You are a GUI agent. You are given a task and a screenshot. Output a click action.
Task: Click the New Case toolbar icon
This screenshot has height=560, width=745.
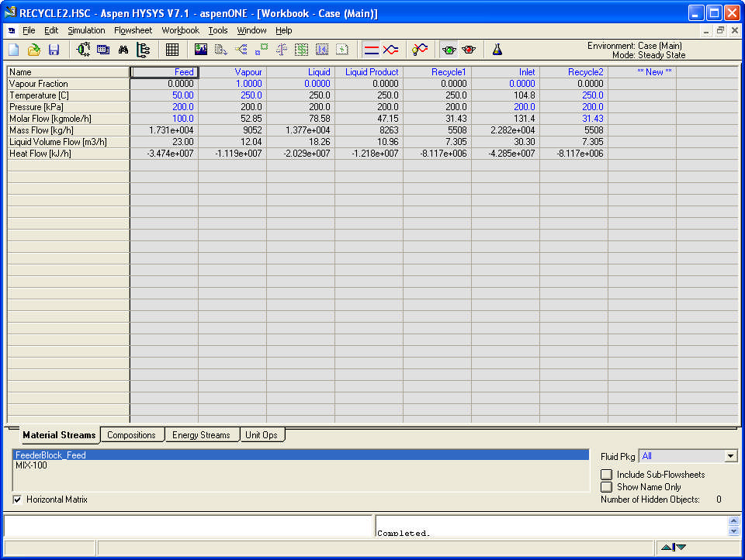14,50
